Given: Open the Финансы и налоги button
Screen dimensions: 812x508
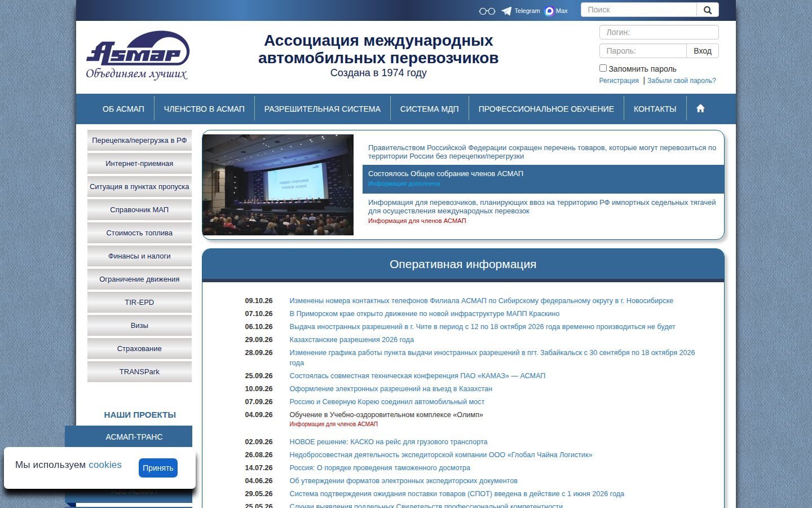Looking at the screenshot, I should [x=139, y=256].
